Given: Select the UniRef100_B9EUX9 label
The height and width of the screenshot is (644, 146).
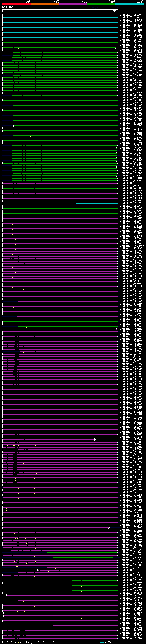Looking at the screenshot, I should pos(131,70).
